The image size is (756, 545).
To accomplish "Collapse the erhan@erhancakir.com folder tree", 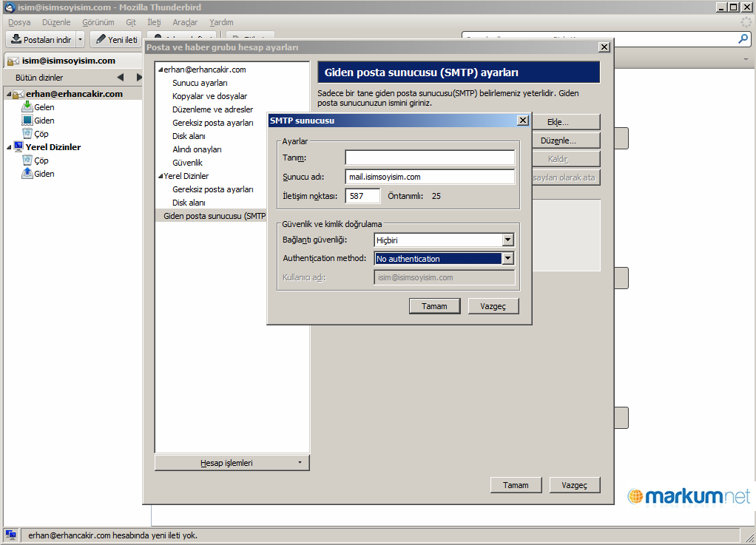I will coord(9,94).
